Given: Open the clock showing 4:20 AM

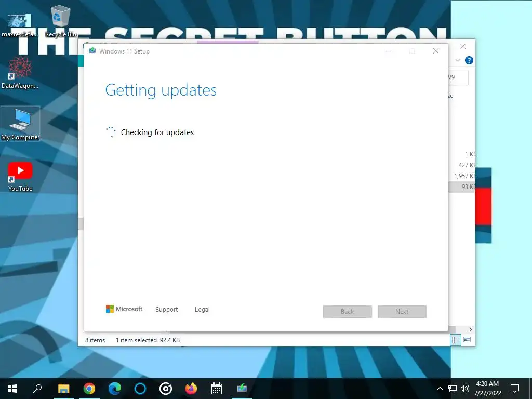Looking at the screenshot, I should coord(487,389).
